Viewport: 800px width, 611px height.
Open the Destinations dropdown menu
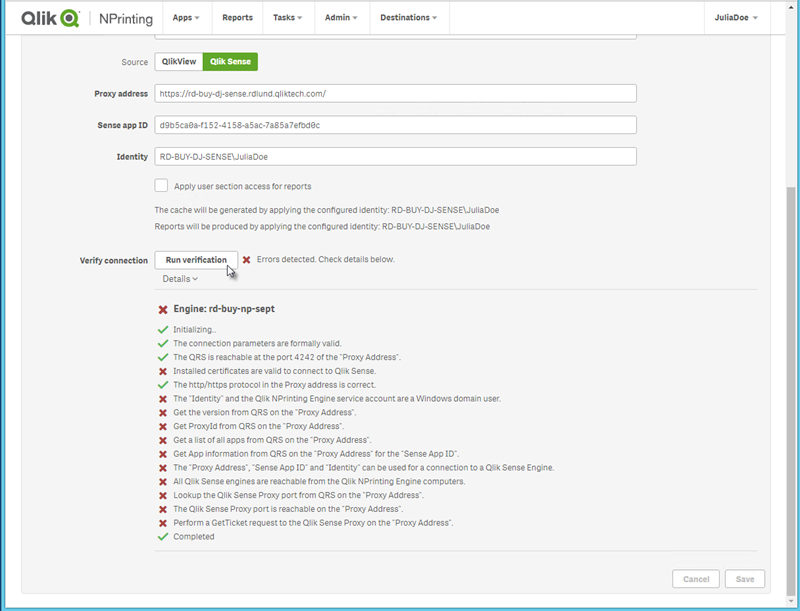tap(409, 17)
